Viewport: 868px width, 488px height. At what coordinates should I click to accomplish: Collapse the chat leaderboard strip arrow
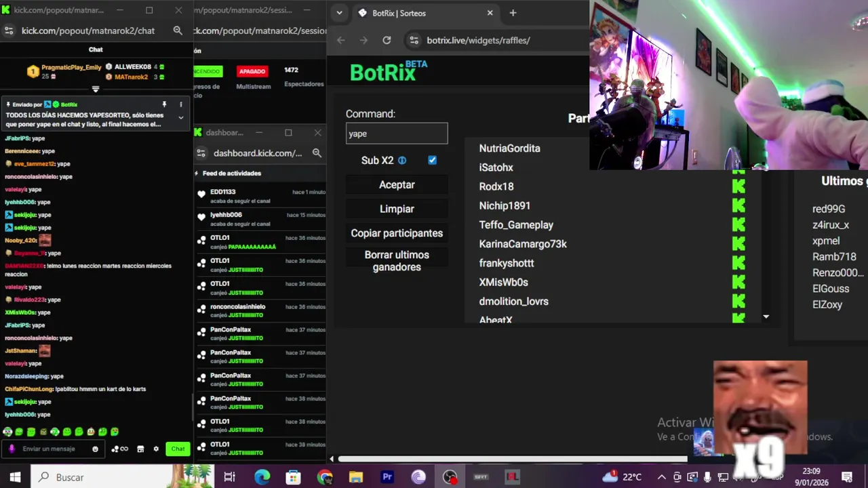[x=96, y=89]
